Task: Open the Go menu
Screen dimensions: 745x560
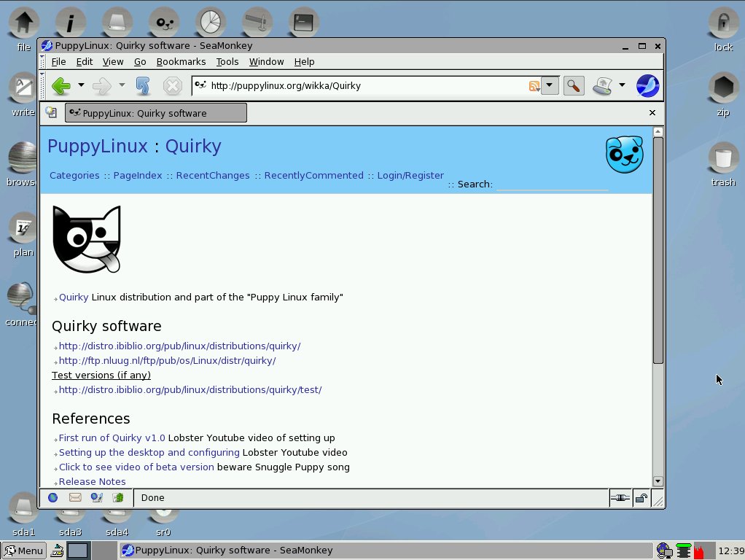Action: click(140, 62)
